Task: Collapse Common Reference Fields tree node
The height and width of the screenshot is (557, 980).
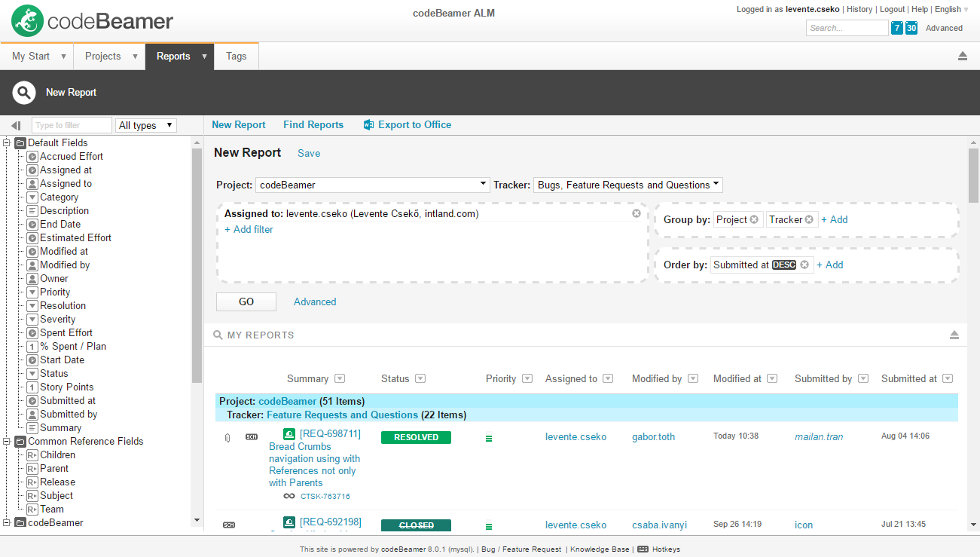Action: point(7,442)
